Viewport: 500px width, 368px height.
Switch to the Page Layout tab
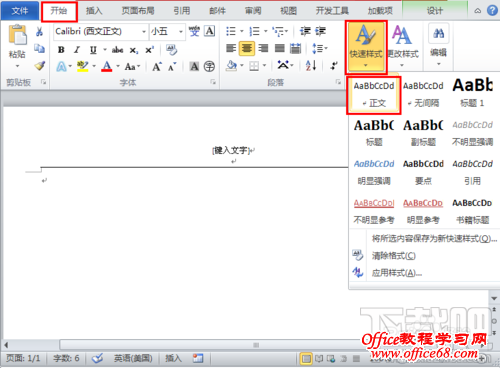tap(138, 11)
